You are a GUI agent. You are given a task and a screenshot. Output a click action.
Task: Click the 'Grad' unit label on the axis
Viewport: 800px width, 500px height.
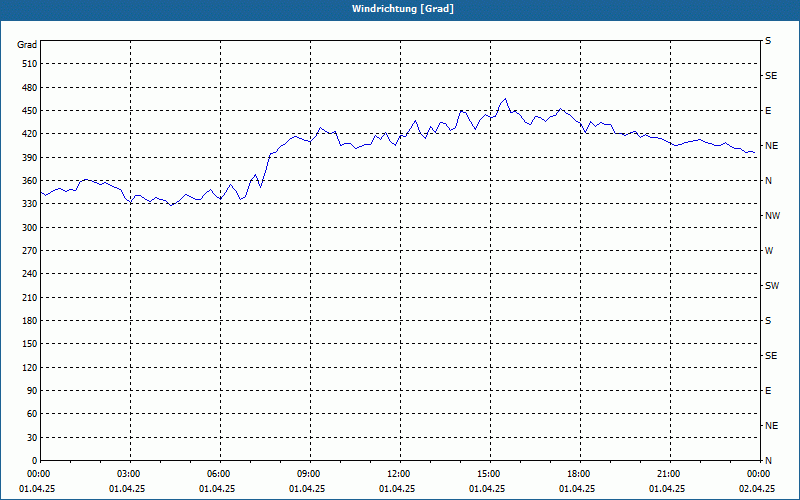pos(27,45)
